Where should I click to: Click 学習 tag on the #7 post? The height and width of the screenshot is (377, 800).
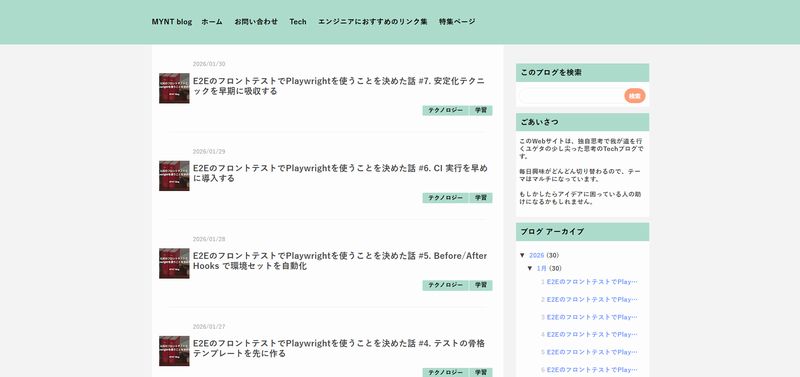(x=481, y=111)
